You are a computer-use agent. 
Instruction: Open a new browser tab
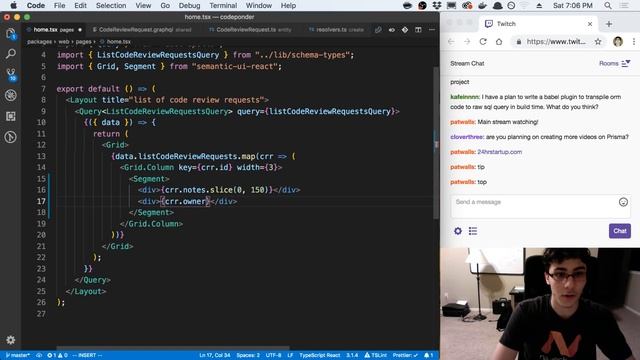pos(609,24)
